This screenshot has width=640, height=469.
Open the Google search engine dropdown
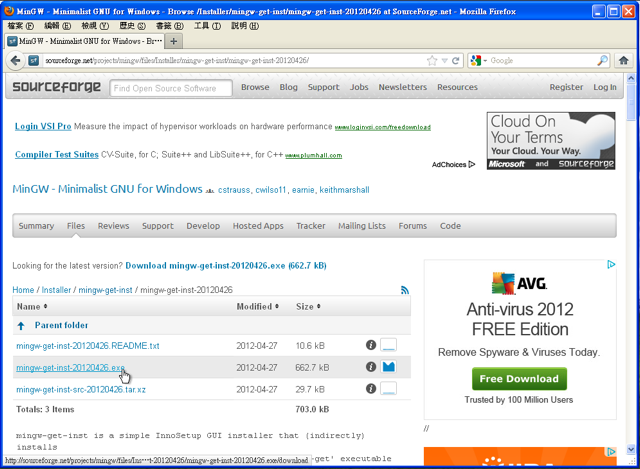pyautogui.click(x=479, y=61)
